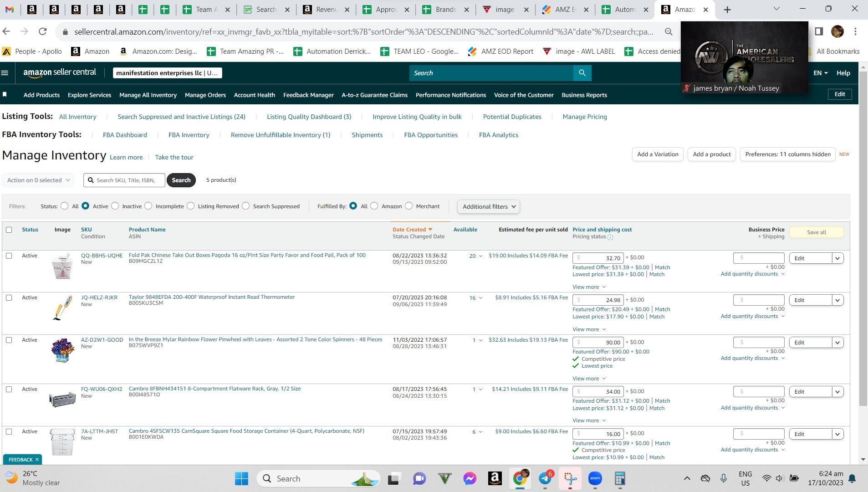The image size is (868, 492).
Task: Open Manage All Inventory in the nav bar
Action: click(148, 95)
